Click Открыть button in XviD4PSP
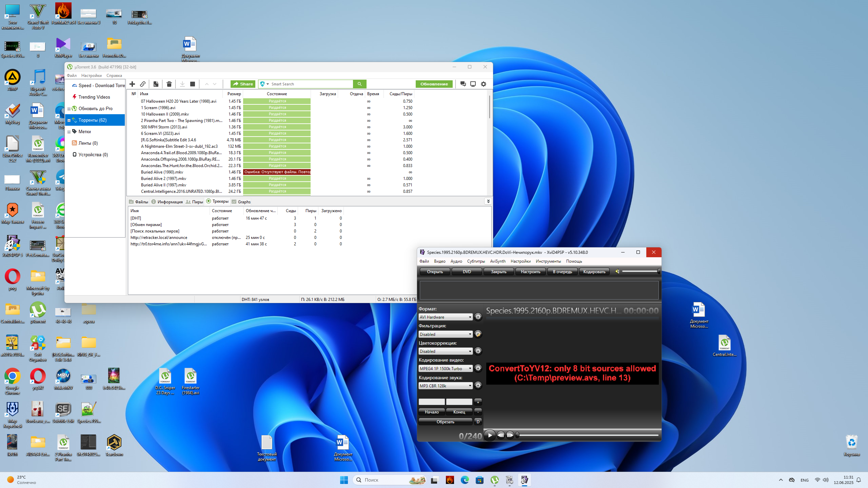The image size is (868, 488). (435, 271)
